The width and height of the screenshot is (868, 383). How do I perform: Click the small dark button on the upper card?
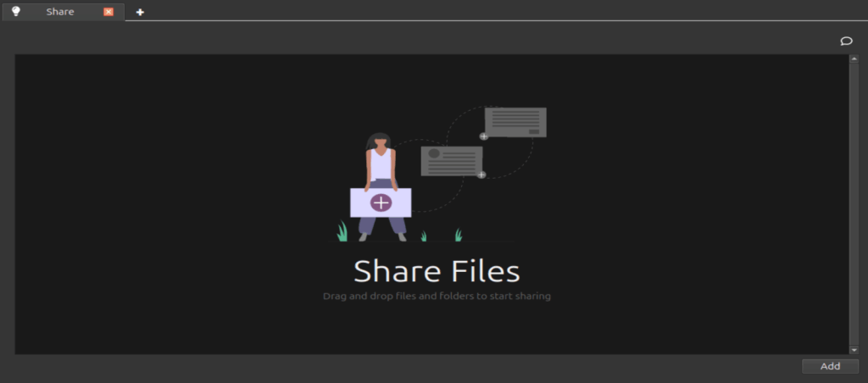(x=533, y=131)
